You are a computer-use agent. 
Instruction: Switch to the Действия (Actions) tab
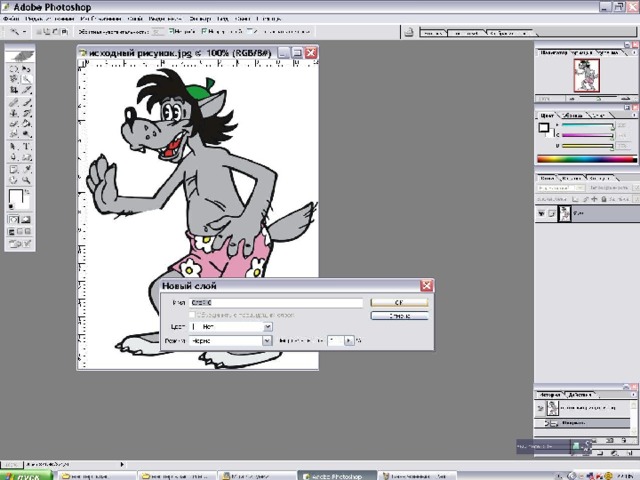pyautogui.click(x=580, y=395)
